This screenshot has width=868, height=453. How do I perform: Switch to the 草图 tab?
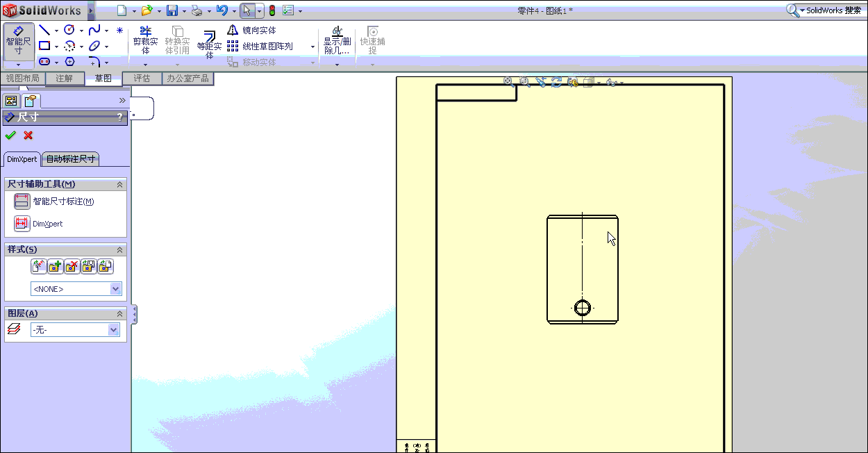(103, 79)
